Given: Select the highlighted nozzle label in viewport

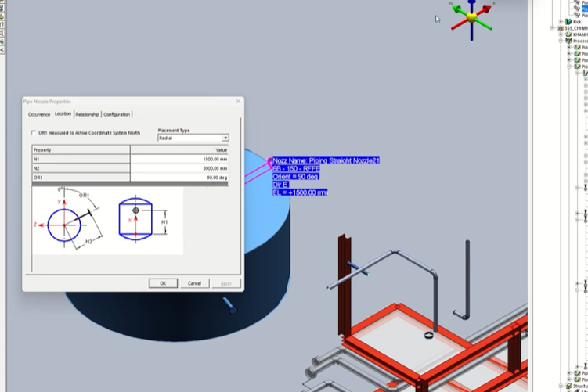Looking at the screenshot, I should [325, 160].
